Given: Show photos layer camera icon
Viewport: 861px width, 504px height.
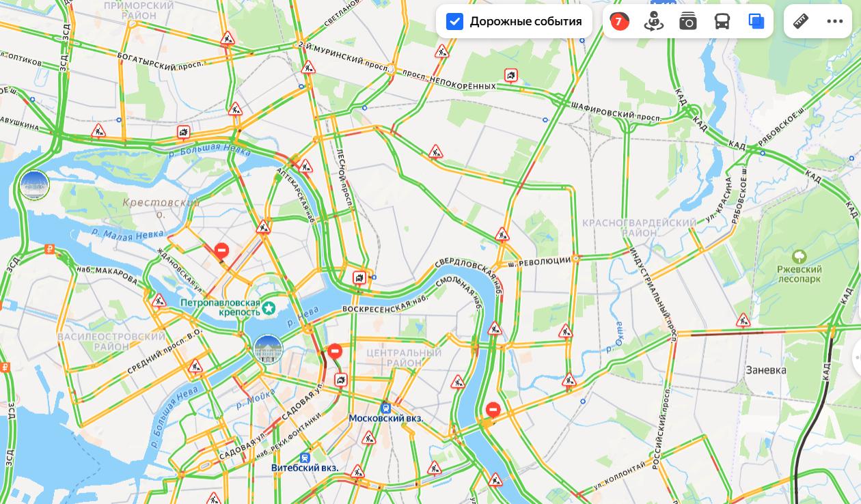Looking at the screenshot, I should (688, 22).
